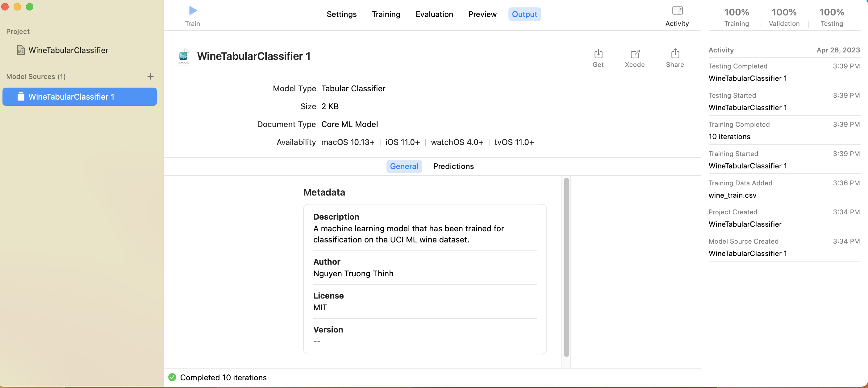The width and height of the screenshot is (868, 388).
Task: Select the Preview tab
Action: tap(482, 14)
